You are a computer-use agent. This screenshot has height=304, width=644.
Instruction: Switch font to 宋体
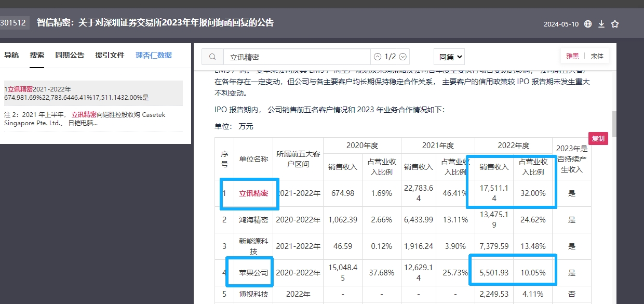(x=597, y=56)
